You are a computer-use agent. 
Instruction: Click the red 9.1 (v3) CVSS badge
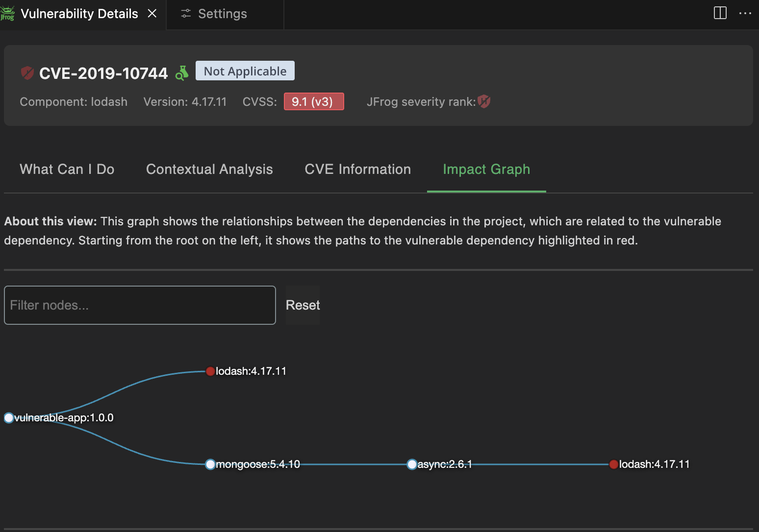tap(314, 101)
